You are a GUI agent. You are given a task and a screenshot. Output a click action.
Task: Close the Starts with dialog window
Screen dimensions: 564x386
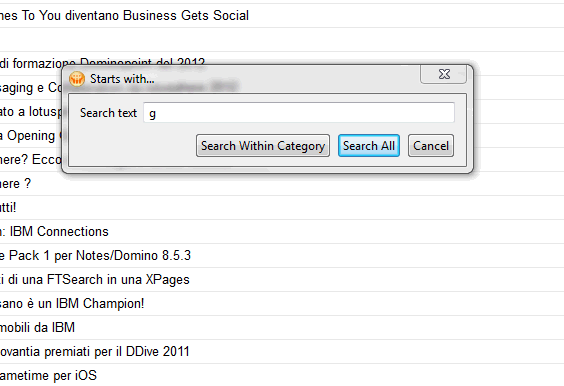444,74
